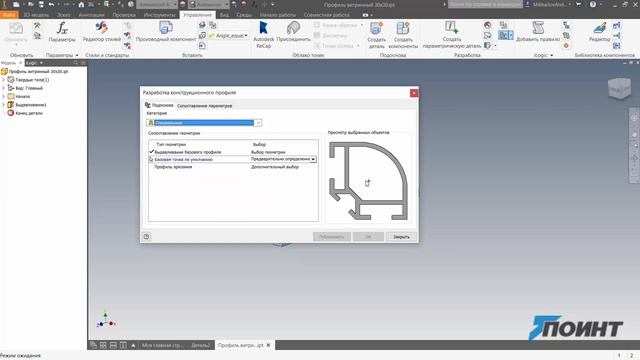
Task: Open the user account menu in the title bar
Action: pos(548,4)
